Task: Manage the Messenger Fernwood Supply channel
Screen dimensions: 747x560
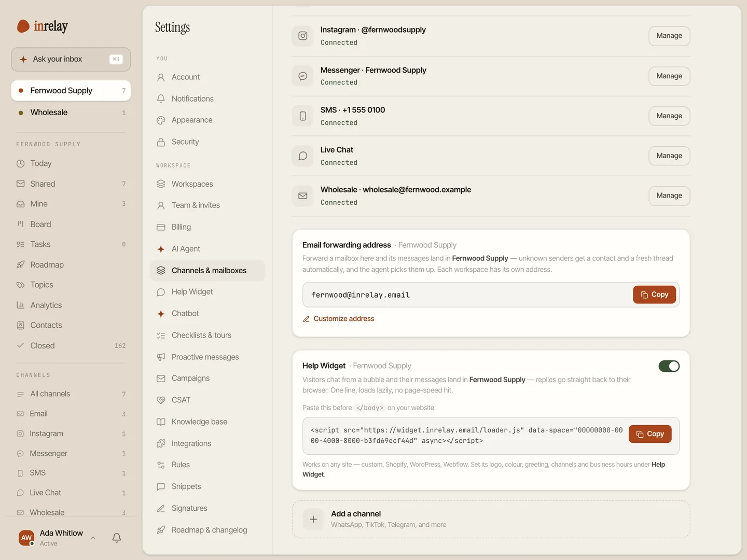Action: (x=669, y=76)
